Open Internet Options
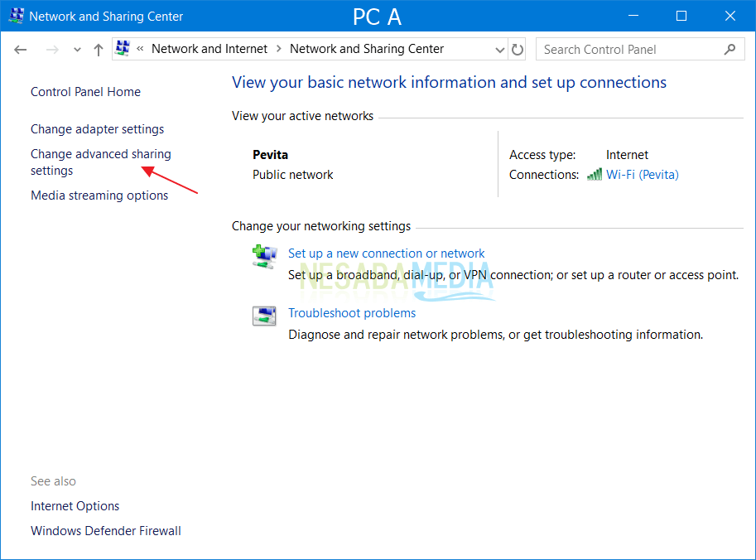 [x=75, y=505]
